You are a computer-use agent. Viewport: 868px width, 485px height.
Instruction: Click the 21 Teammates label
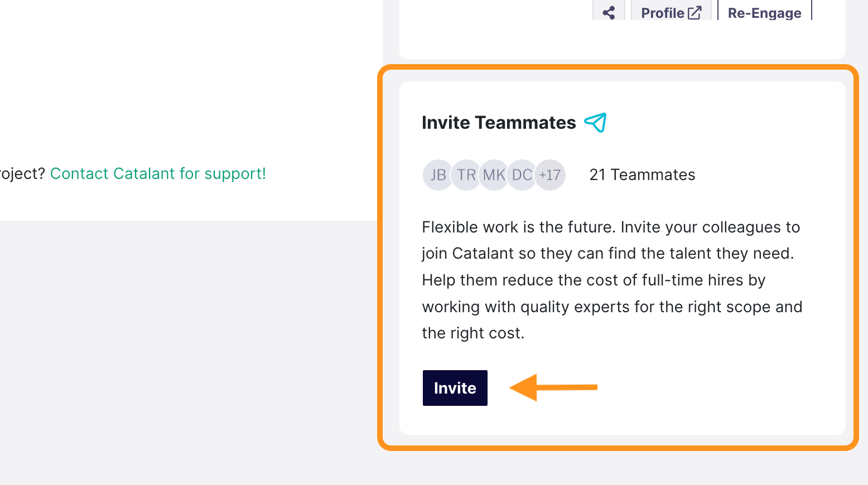pyautogui.click(x=642, y=174)
